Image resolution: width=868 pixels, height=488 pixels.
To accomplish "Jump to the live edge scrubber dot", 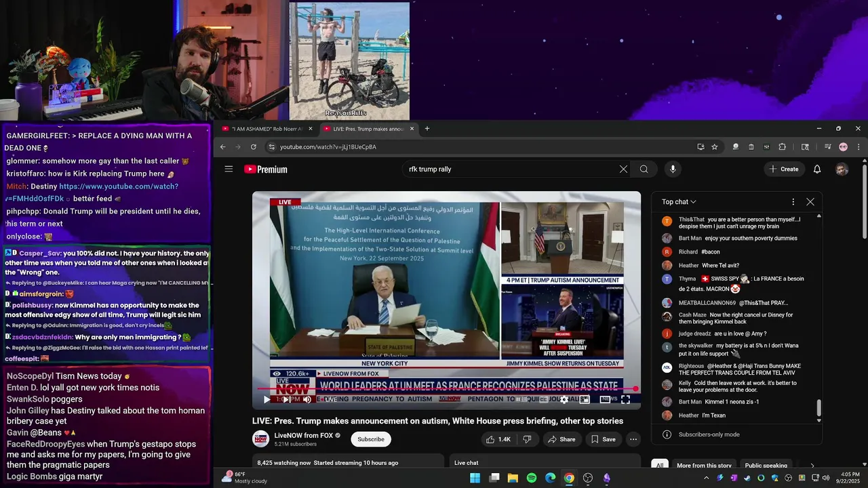I will [x=635, y=389].
